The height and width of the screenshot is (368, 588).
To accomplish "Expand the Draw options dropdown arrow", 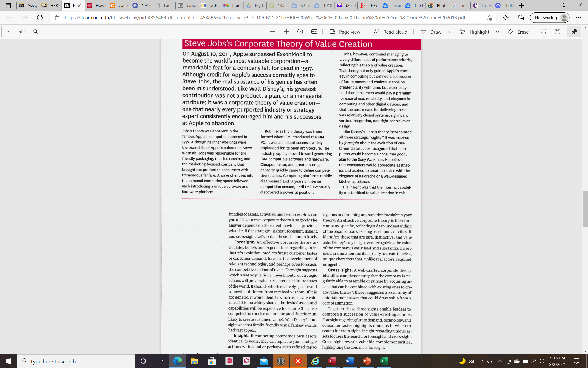I will point(450,32).
